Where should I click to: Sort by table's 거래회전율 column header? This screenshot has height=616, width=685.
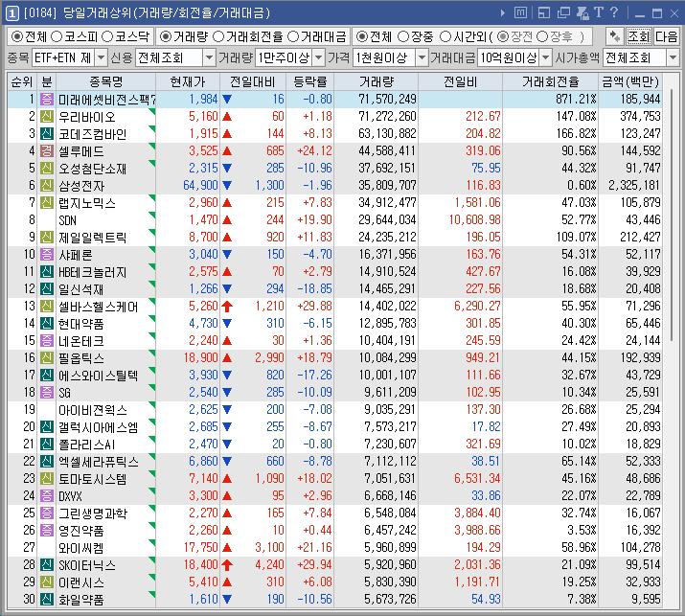tap(550, 81)
